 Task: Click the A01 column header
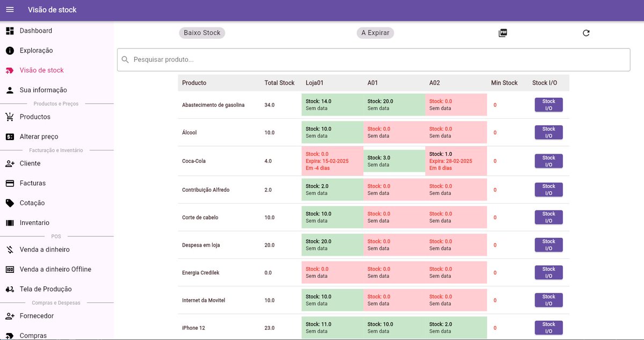[373, 83]
